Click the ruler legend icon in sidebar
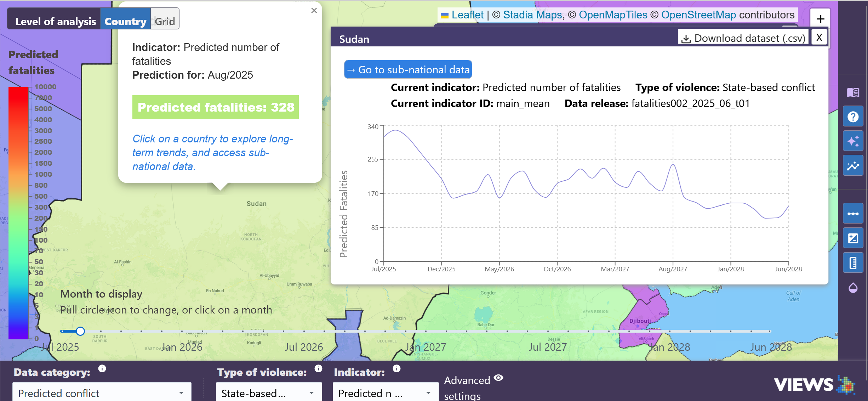868x401 pixels. click(853, 263)
